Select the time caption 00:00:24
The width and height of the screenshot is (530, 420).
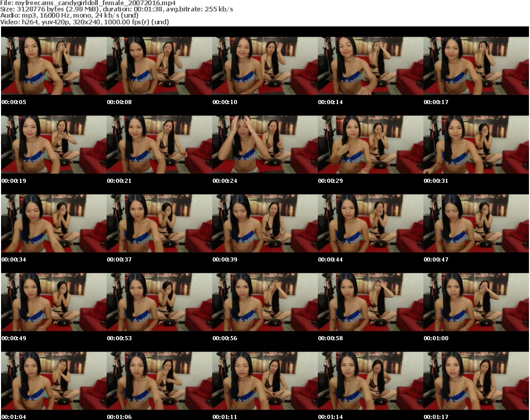[x=225, y=181]
